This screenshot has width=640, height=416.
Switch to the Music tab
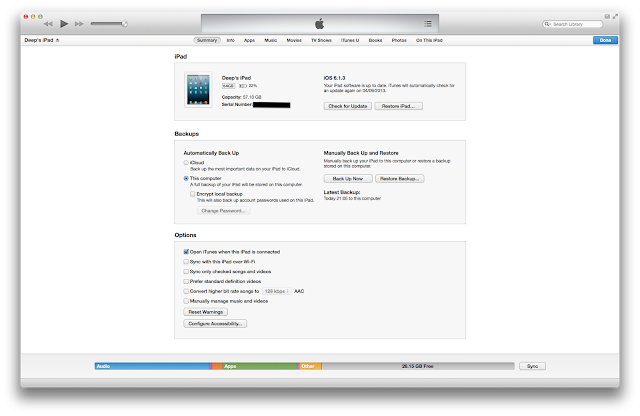[x=271, y=40]
